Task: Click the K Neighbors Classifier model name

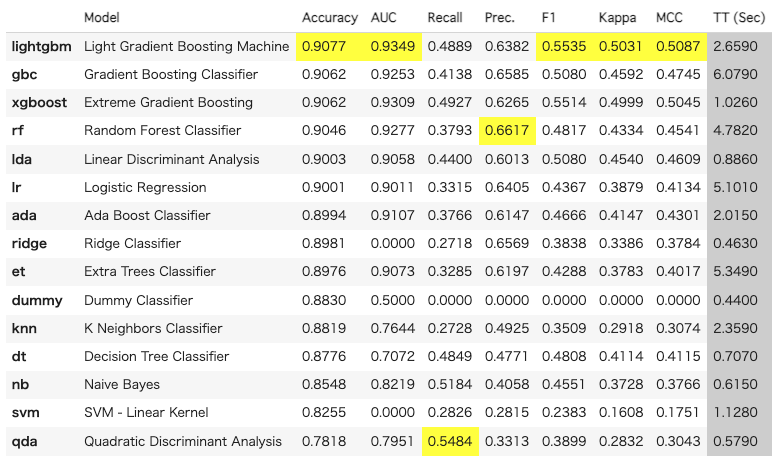Action: coord(153,328)
